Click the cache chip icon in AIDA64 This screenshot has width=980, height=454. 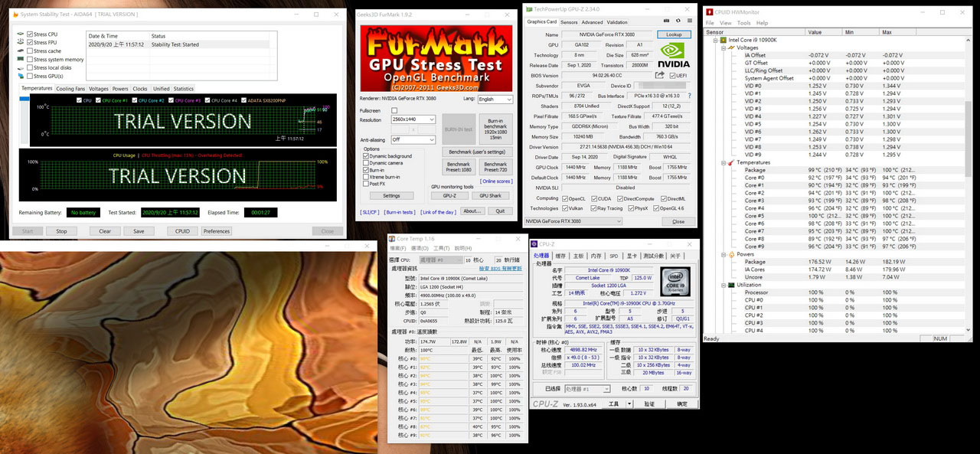[20, 51]
